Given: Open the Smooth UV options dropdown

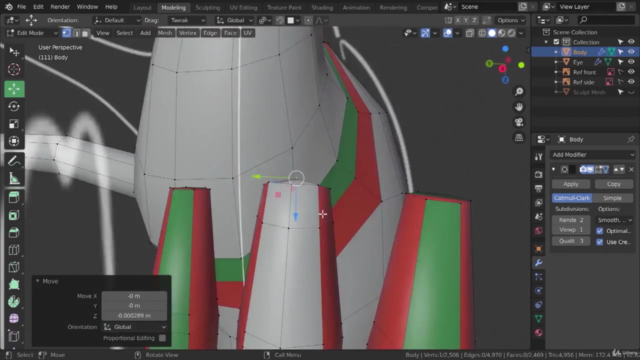Looking at the screenshot, I should (x=614, y=220).
